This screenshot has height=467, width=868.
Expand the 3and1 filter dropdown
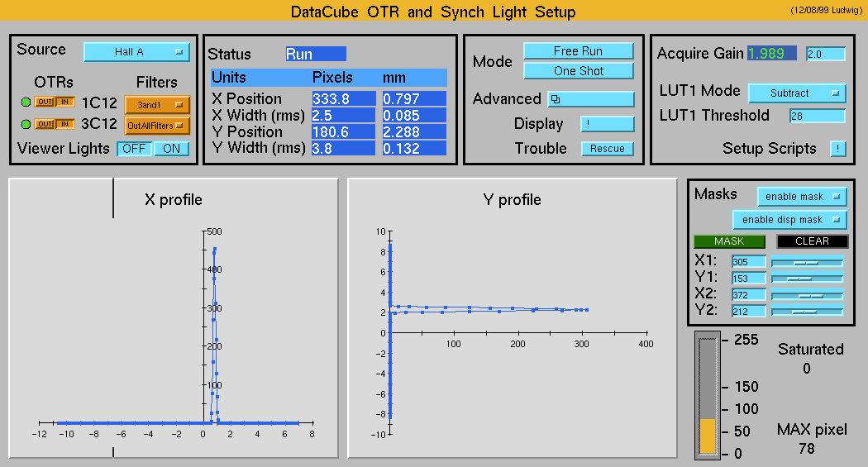[x=157, y=105]
